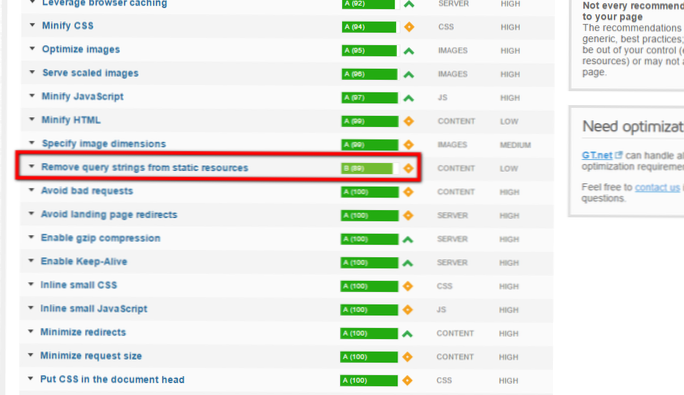Expand the Put CSS in document head arrow
This screenshot has width=684, height=395.
(x=31, y=379)
